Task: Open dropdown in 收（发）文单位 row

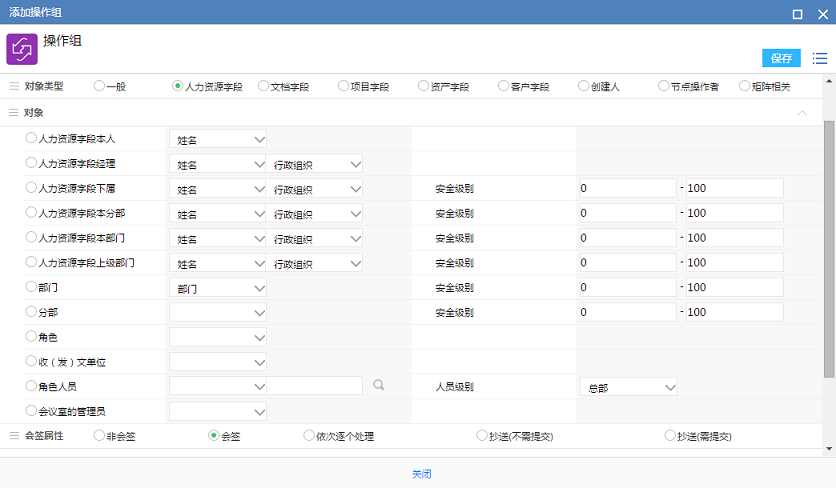Action: pyautogui.click(x=218, y=362)
